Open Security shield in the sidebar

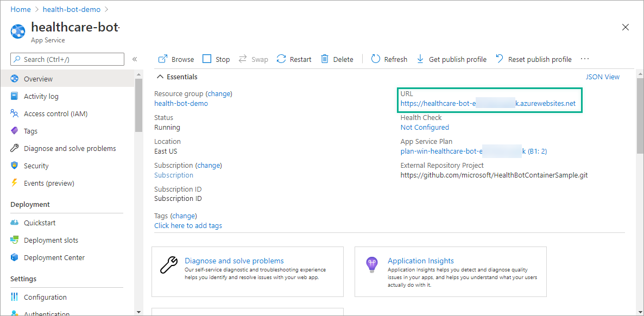point(36,166)
